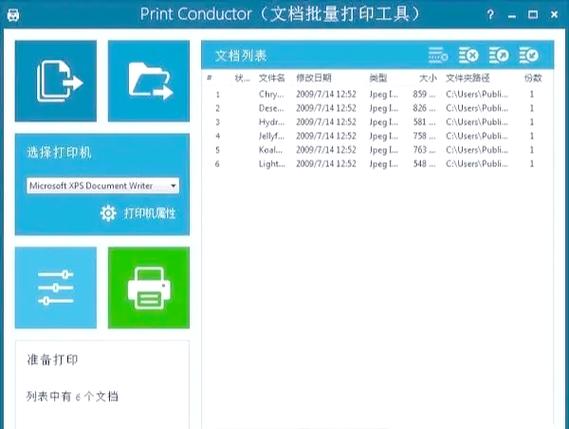
Task: Select the Hydr... file row
Action: point(377,122)
